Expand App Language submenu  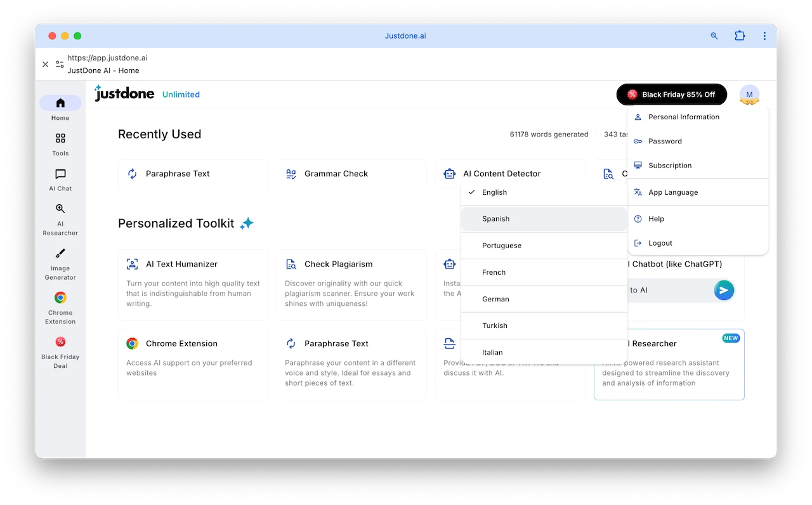(672, 192)
